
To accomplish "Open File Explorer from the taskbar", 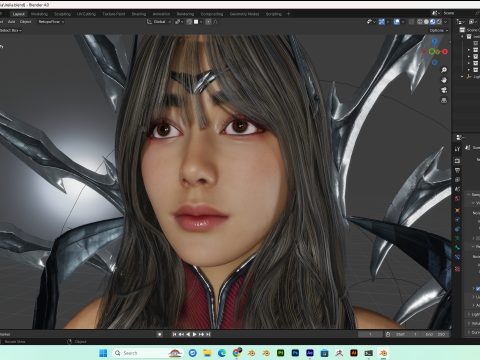I will click(x=207, y=353).
